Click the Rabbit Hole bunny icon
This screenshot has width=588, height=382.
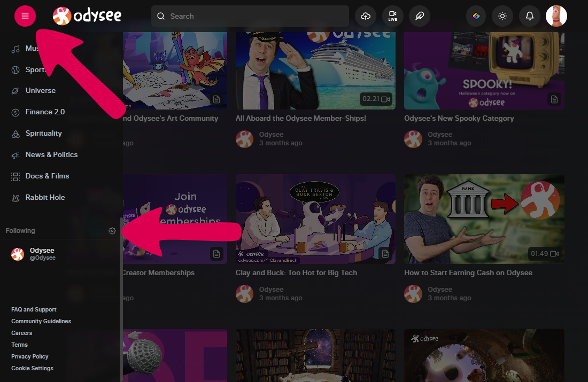16,198
